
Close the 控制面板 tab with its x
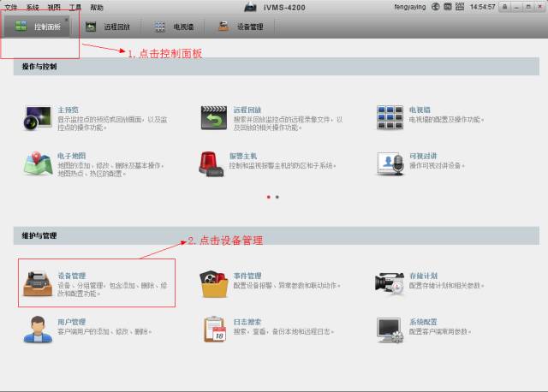67,19
